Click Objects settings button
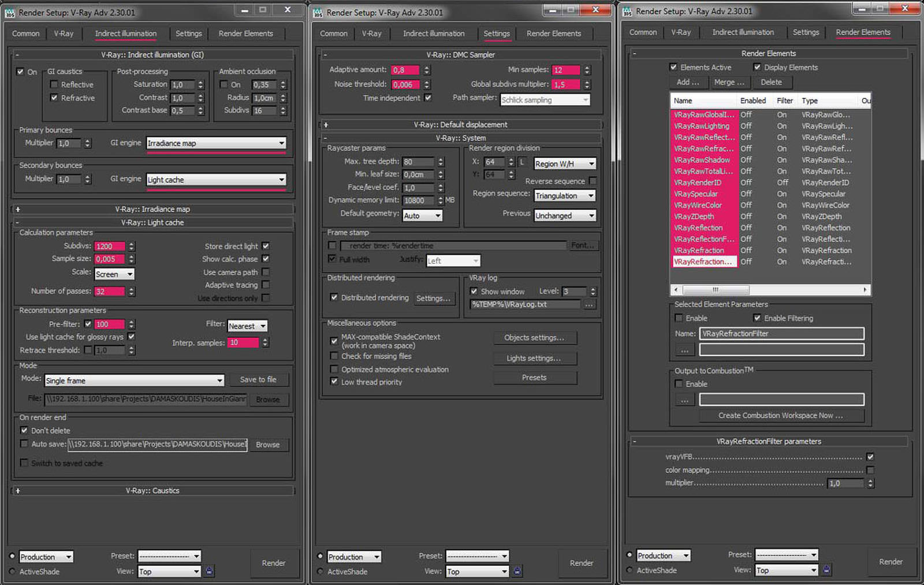This screenshot has height=585, width=924. tap(534, 338)
